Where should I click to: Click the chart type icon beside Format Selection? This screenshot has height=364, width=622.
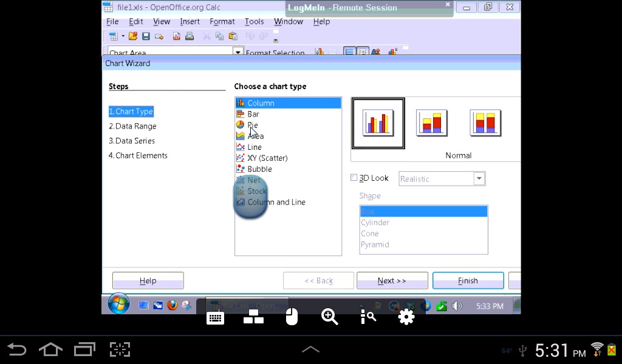point(319,52)
